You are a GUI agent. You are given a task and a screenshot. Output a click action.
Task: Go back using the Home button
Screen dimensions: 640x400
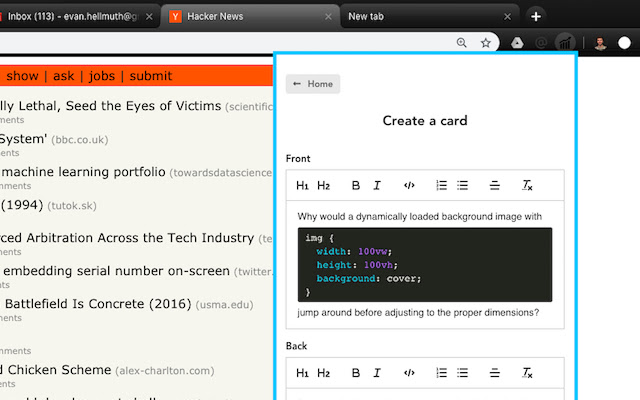pos(313,84)
